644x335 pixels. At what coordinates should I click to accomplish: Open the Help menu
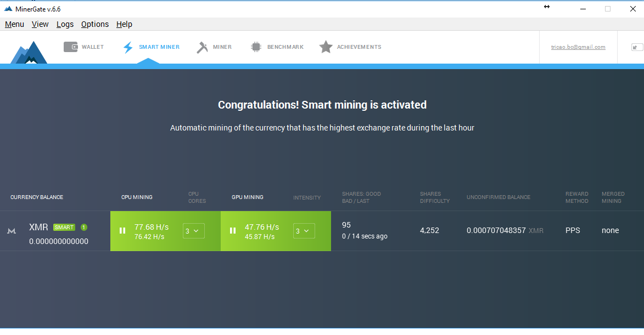tap(124, 24)
